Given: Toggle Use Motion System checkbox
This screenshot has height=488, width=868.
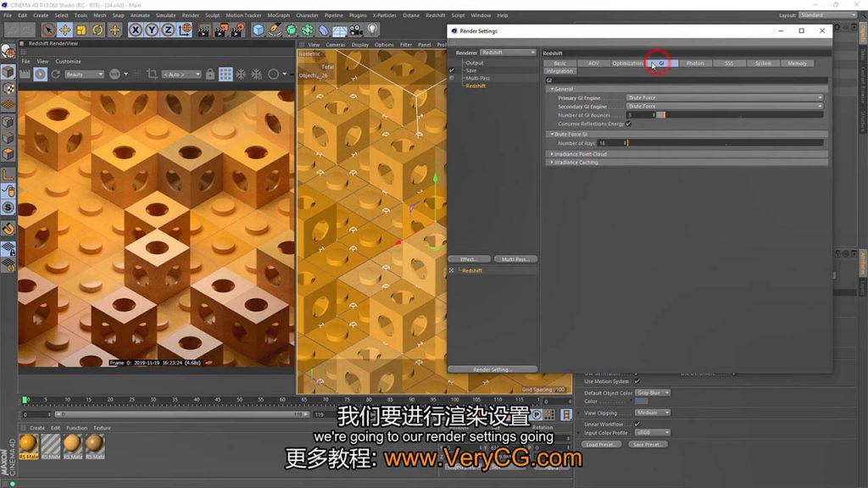Looking at the screenshot, I should coord(637,381).
